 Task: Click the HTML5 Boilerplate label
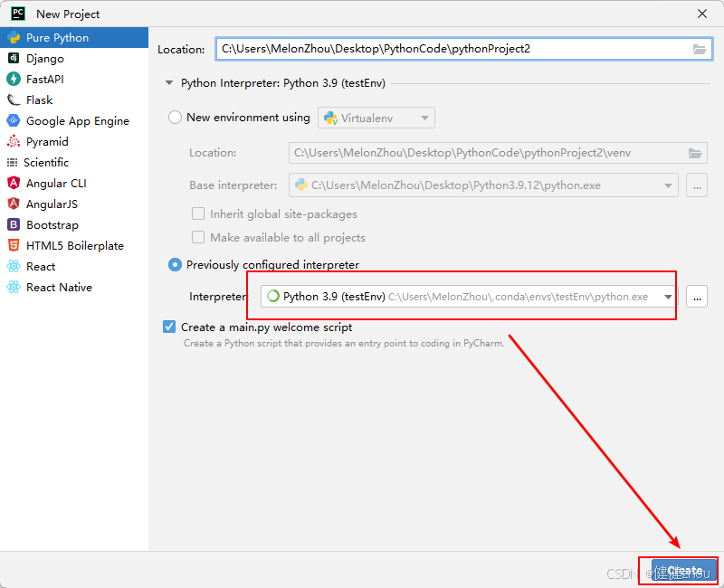click(75, 245)
